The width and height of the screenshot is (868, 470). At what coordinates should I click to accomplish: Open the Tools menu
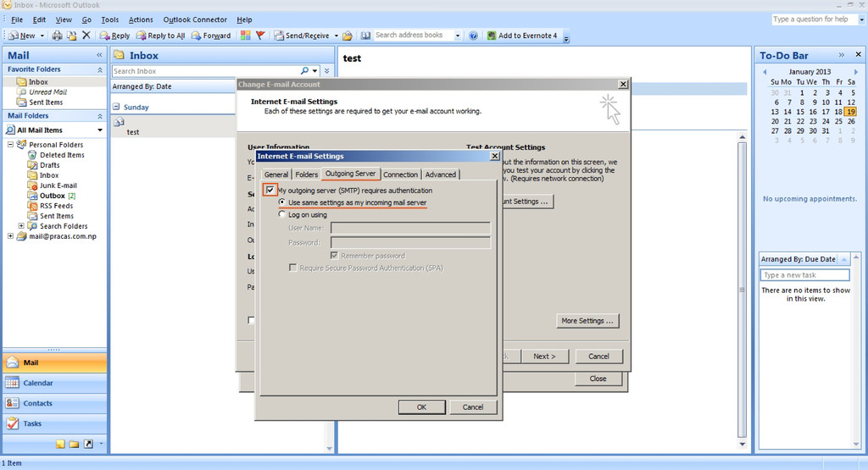click(x=109, y=19)
